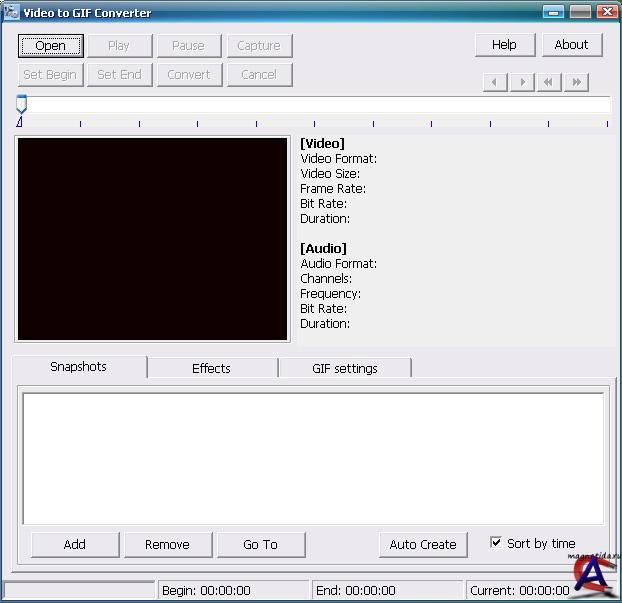Click the Video Format: label
This screenshot has height=603, width=622.
pyautogui.click(x=339, y=159)
